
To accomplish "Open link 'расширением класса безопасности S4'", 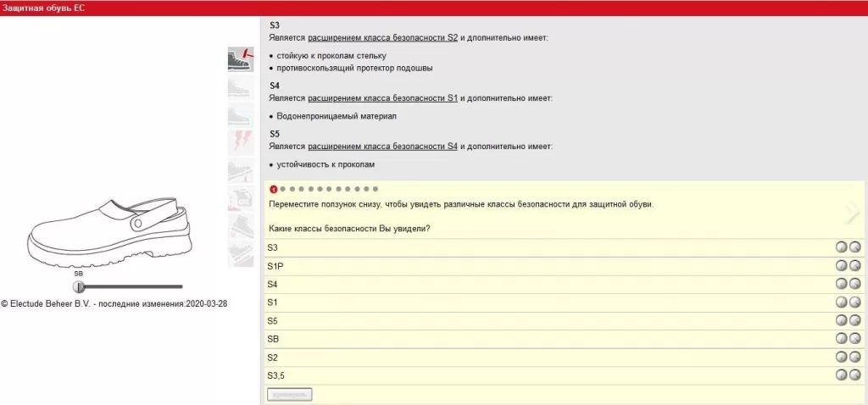I will 382,147.
